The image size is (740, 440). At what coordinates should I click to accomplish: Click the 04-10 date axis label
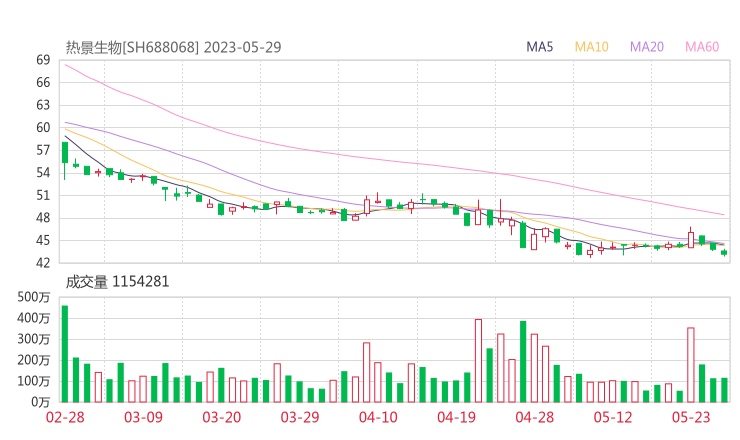tap(378, 417)
